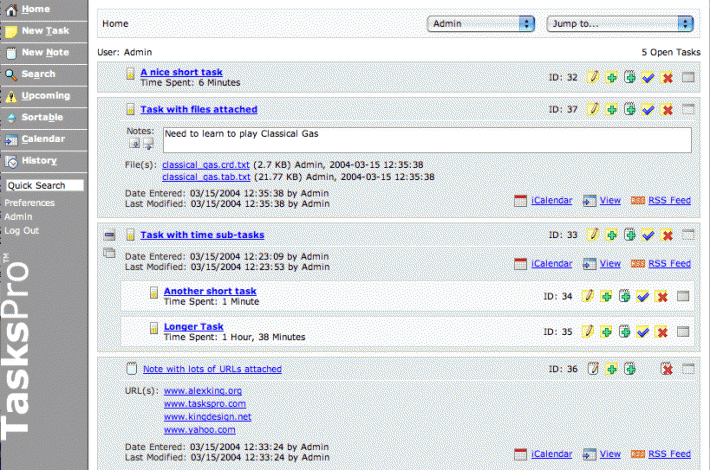Toggle details window icon for task ID 37
Screen dimensions: 710x470
coord(688,109)
